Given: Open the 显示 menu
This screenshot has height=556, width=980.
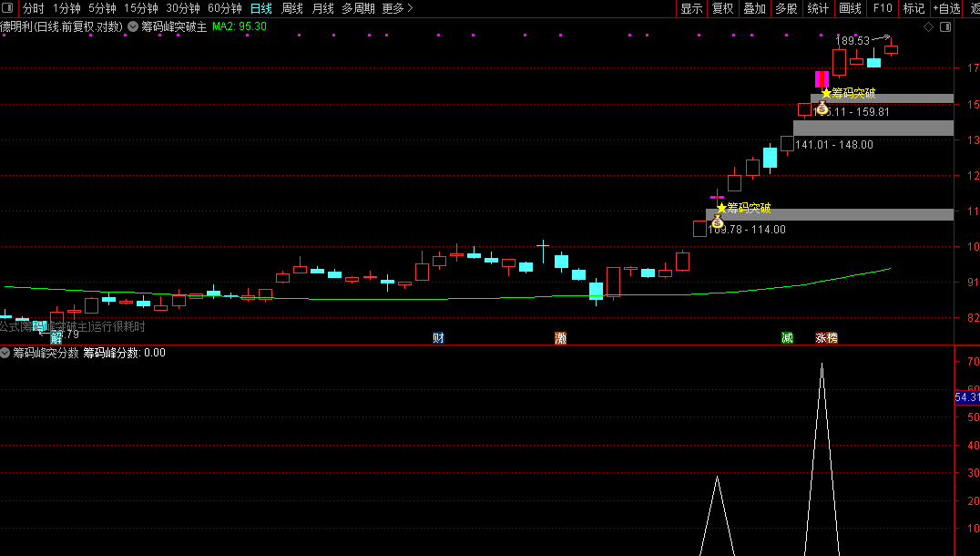Looking at the screenshot, I should tap(692, 8).
